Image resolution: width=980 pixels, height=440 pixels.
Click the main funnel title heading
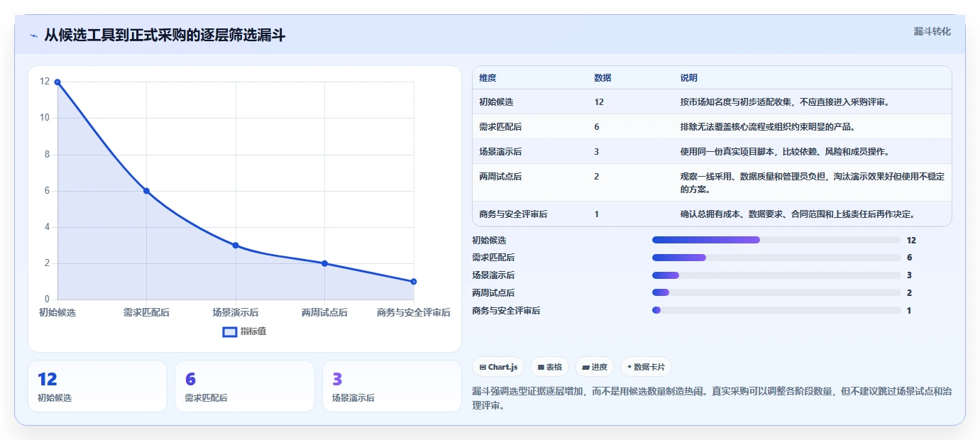165,35
